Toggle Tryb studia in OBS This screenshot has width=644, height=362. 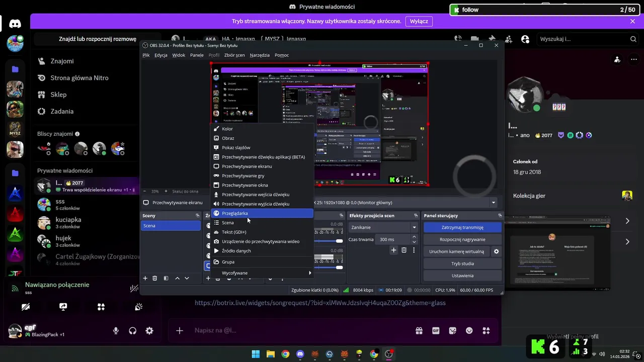(x=462, y=263)
